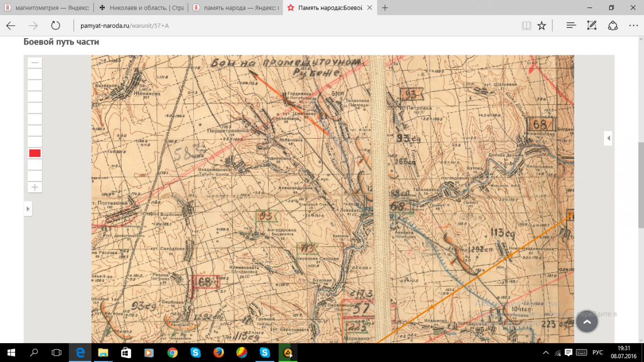Image resolution: width=644 pixels, height=362 pixels.
Task: Click the Александровка label on the map
Action: click(295, 189)
